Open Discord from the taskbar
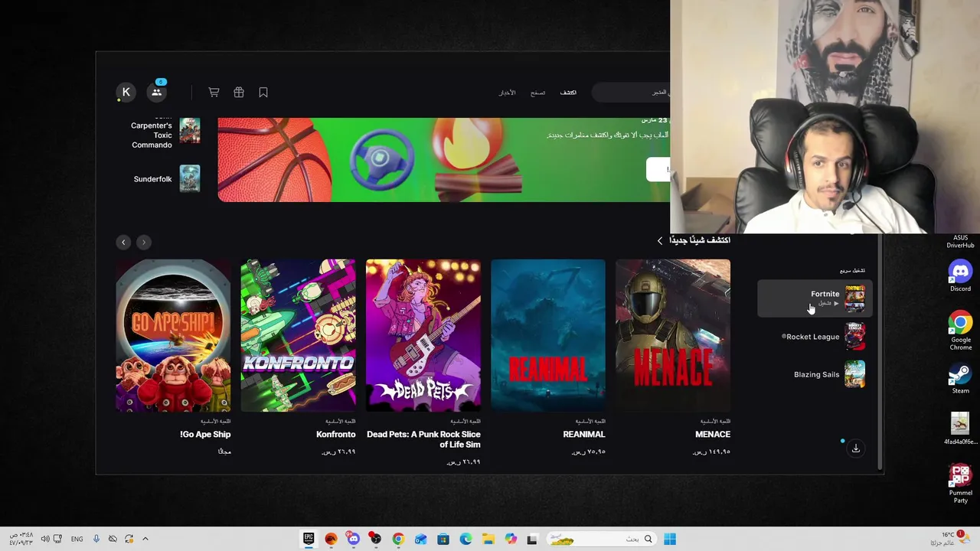The height and width of the screenshot is (551, 980). [353, 539]
